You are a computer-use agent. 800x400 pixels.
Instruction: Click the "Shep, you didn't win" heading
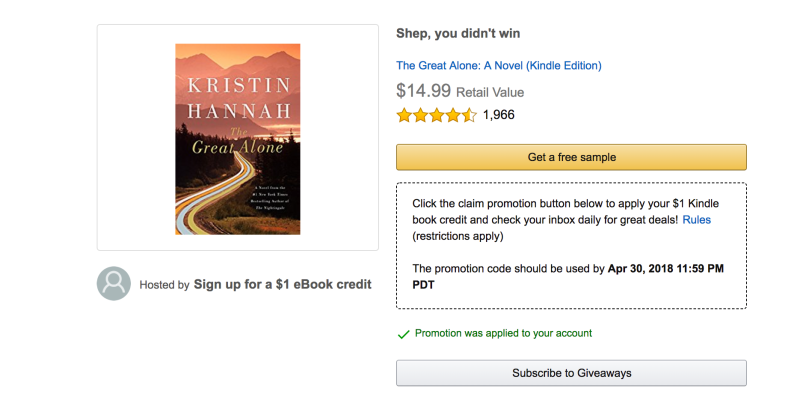pos(458,34)
